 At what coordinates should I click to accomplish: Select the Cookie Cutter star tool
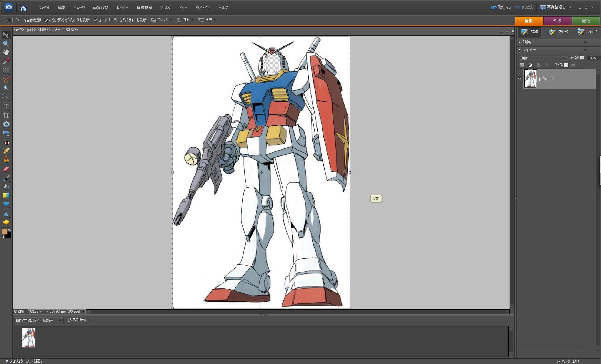(6, 124)
